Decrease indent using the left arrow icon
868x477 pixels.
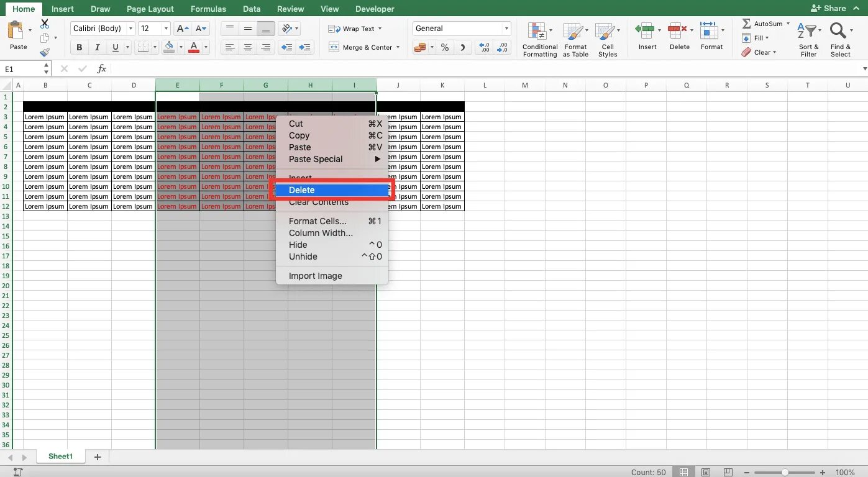pyautogui.click(x=286, y=47)
